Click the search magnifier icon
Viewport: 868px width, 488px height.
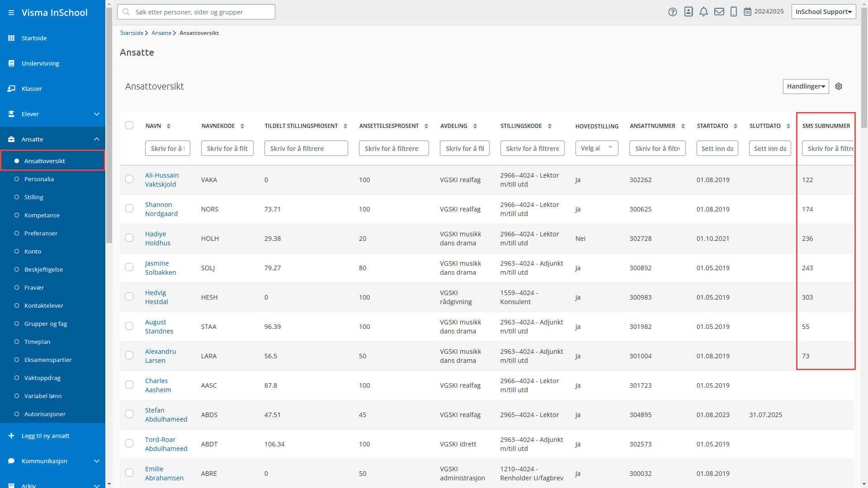127,12
